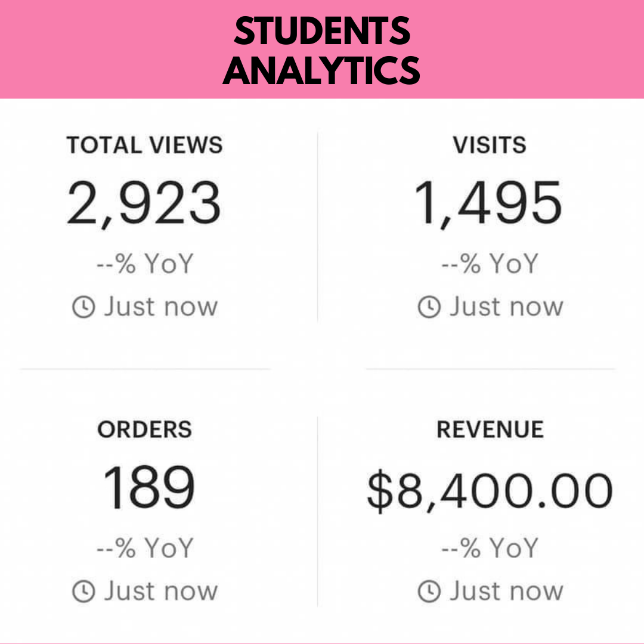Image resolution: width=644 pixels, height=644 pixels.
Task: Click 'Just now' text under Orders
Action: (161, 592)
